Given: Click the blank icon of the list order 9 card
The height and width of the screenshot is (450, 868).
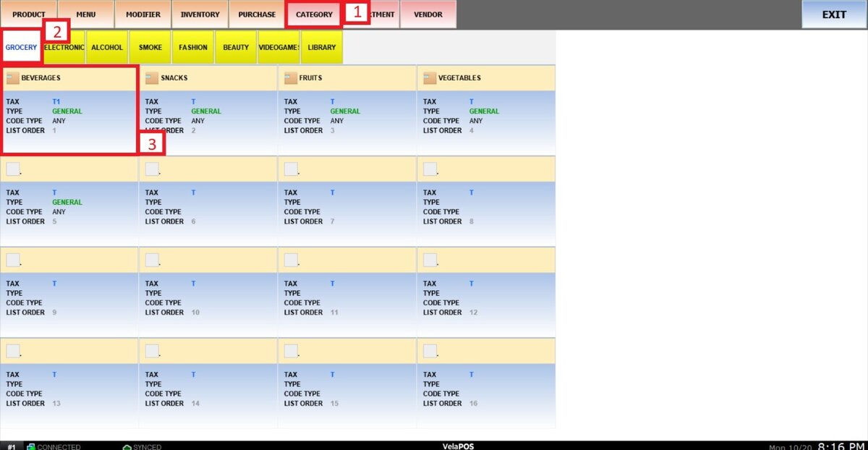Looking at the screenshot, I should click(x=13, y=260).
